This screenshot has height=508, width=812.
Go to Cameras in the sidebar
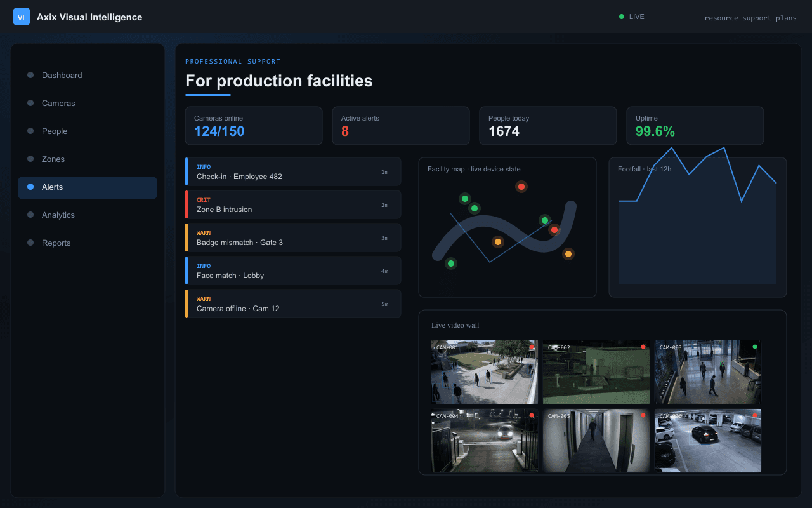point(88,103)
